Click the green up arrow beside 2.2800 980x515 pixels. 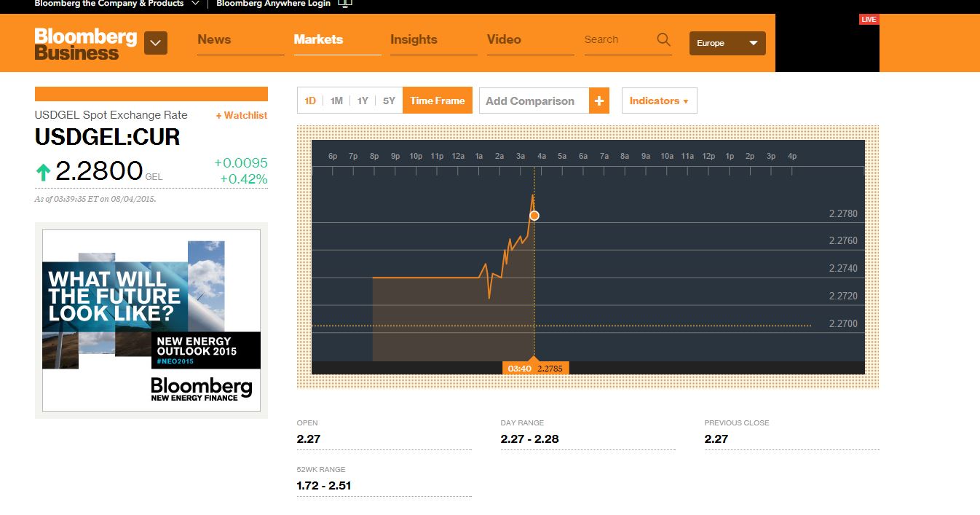pos(43,172)
